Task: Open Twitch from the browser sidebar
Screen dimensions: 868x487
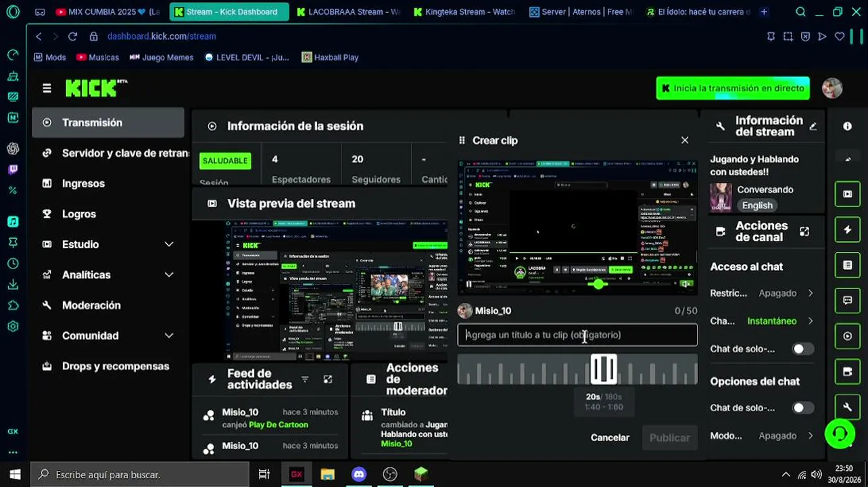Action: [x=13, y=170]
